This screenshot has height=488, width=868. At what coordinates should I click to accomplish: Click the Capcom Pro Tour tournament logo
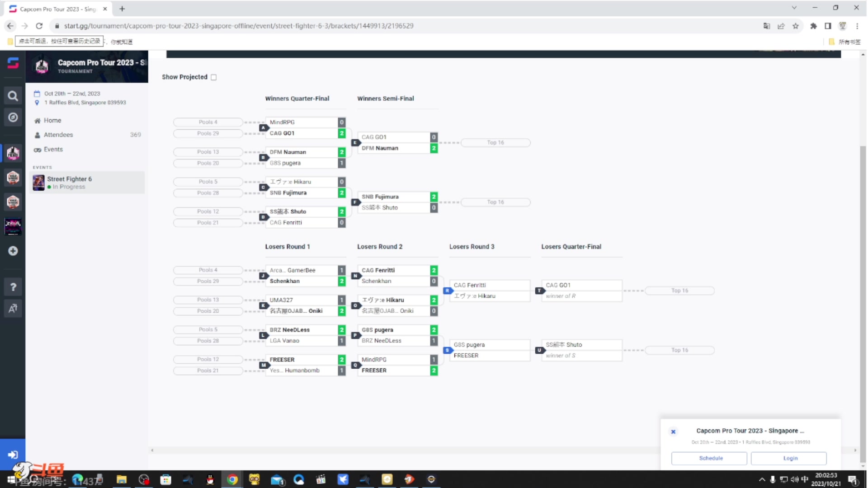42,66
